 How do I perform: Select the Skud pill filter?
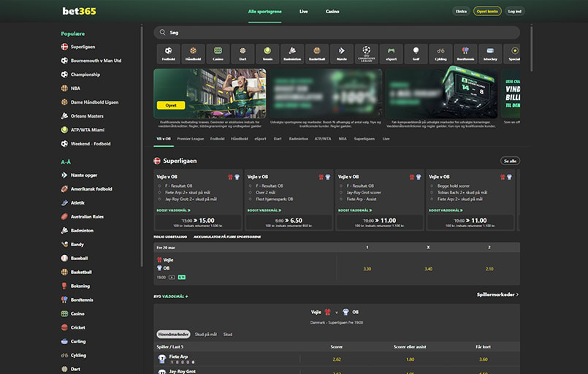point(228,335)
